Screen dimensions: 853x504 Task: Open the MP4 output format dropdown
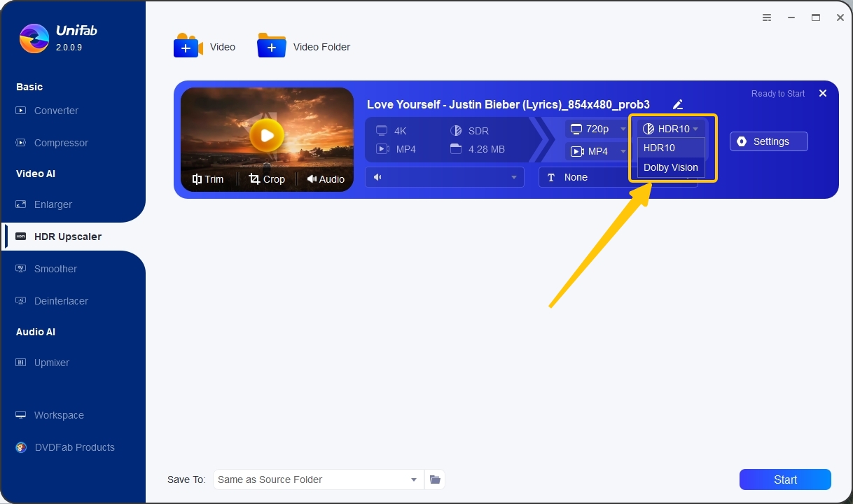pyautogui.click(x=597, y=151)
